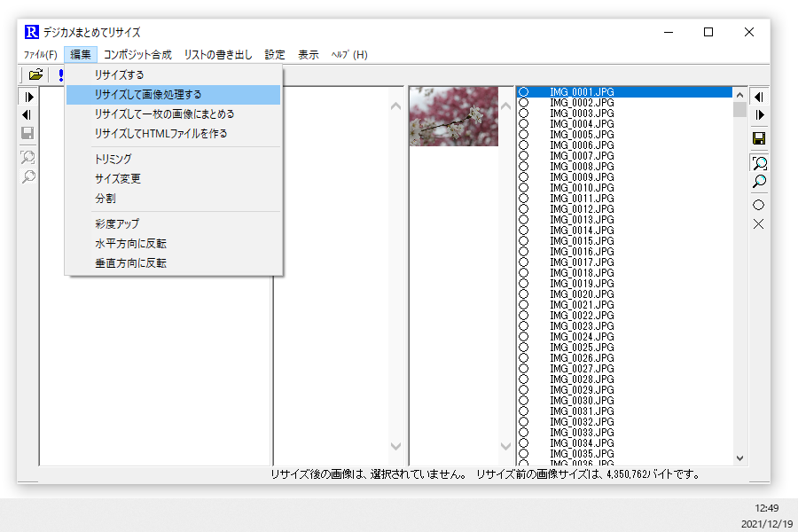Click thumbnail pane scroll down chevron

pyautogui.click(x=505, y=447)
